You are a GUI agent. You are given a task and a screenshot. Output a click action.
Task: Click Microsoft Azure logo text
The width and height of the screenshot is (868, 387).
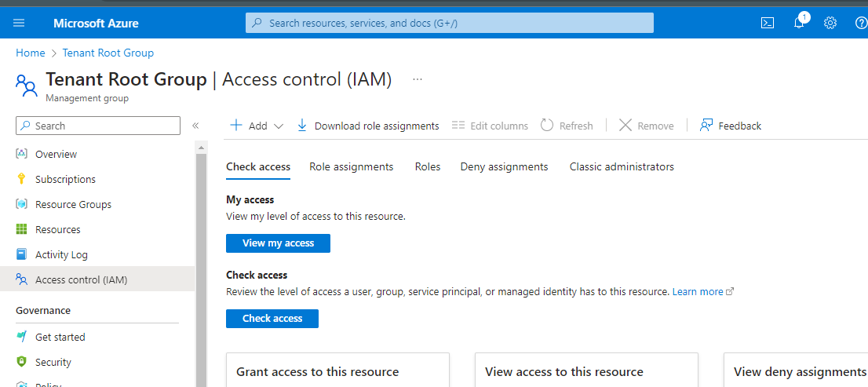[x=97, y=24]
